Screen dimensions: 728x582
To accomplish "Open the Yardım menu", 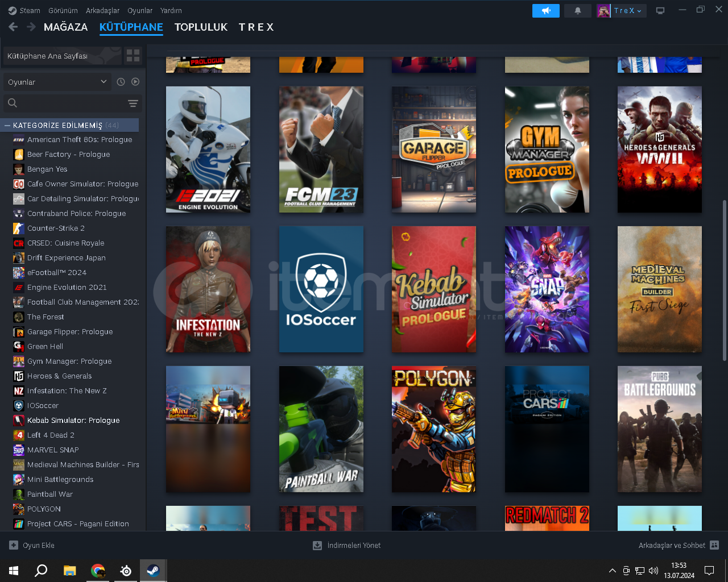I will (171, 10).
